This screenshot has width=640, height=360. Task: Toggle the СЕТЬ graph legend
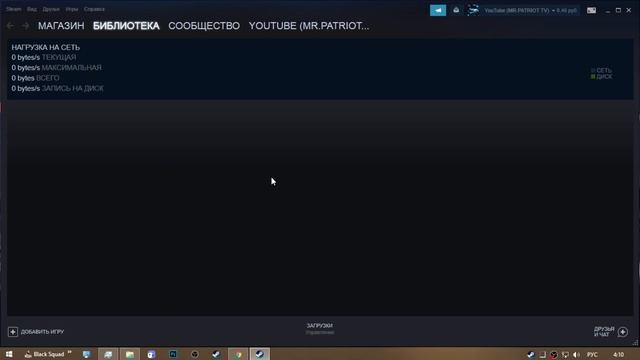[602, 71]
